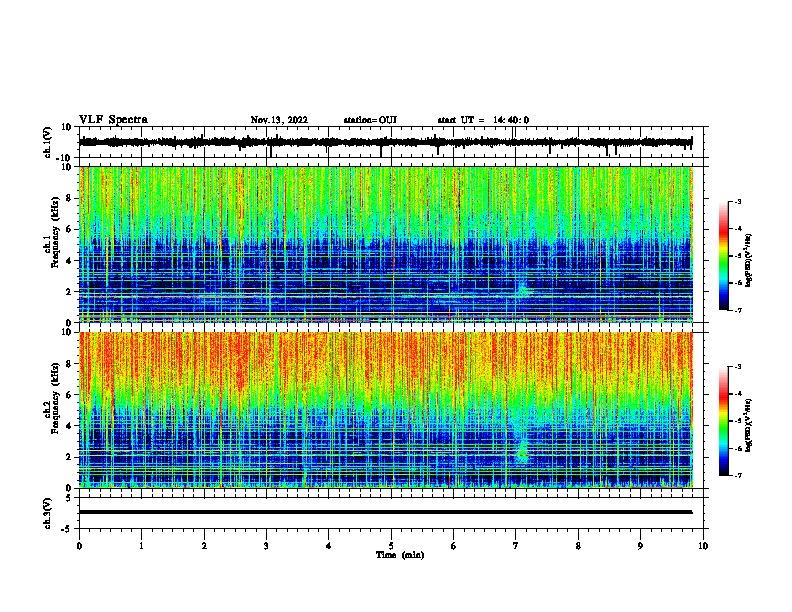
Task: Click time axis tick label "5"
Action: tap(391, 546)
